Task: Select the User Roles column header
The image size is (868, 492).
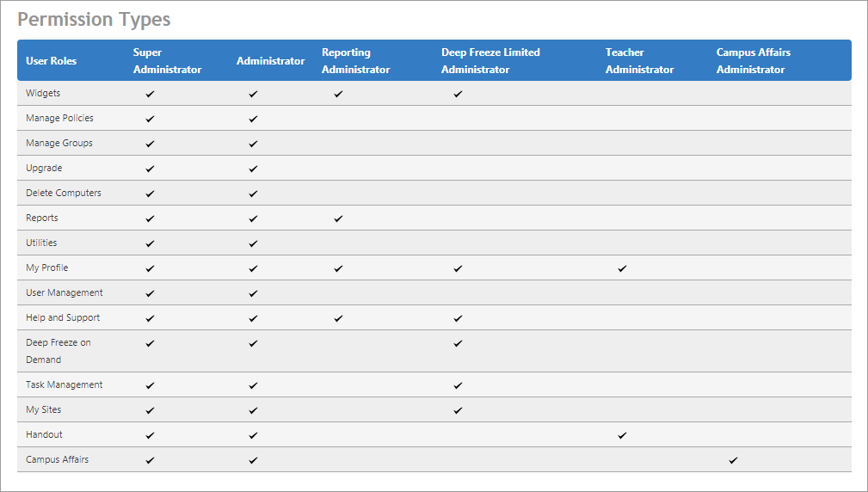Action: point(51,61)
